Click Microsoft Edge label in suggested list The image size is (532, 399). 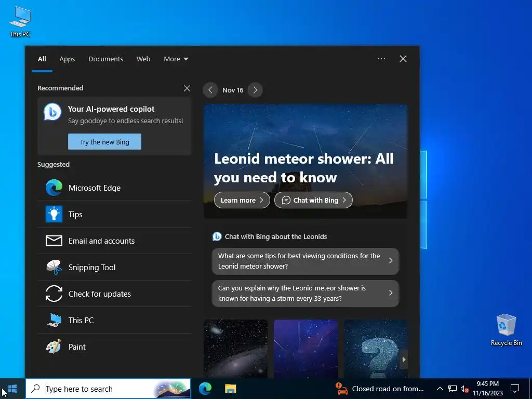click(x=95, y=188)
